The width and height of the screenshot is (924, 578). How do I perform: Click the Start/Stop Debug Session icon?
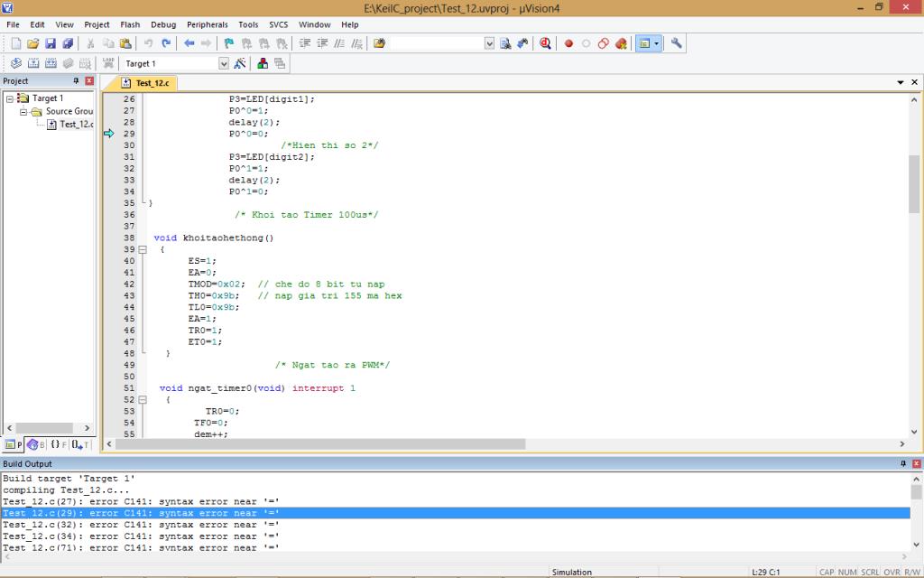[545, 43]
